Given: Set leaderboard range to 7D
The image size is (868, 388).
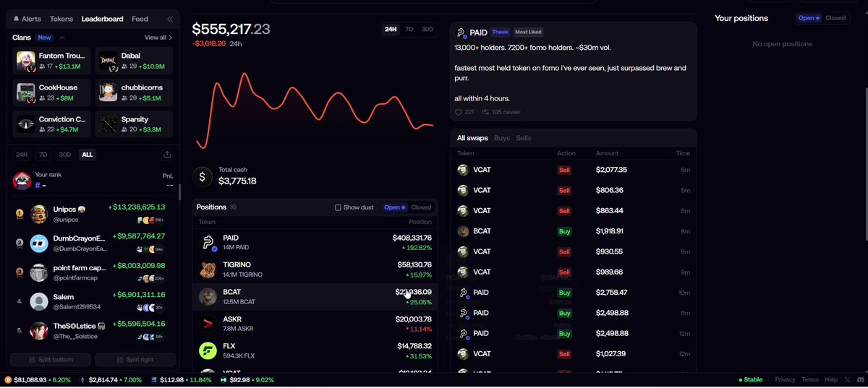Looking at the screenshot, I should pos(43,155).
